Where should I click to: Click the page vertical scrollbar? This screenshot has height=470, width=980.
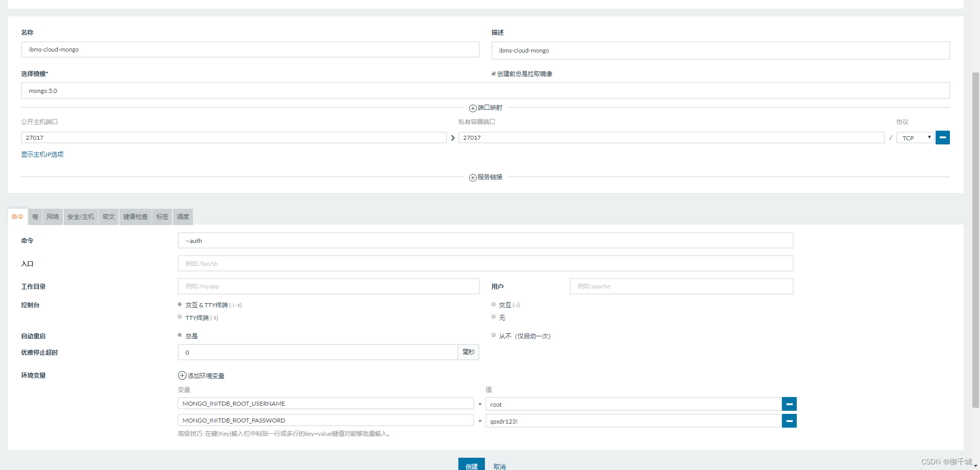point(975,240)
